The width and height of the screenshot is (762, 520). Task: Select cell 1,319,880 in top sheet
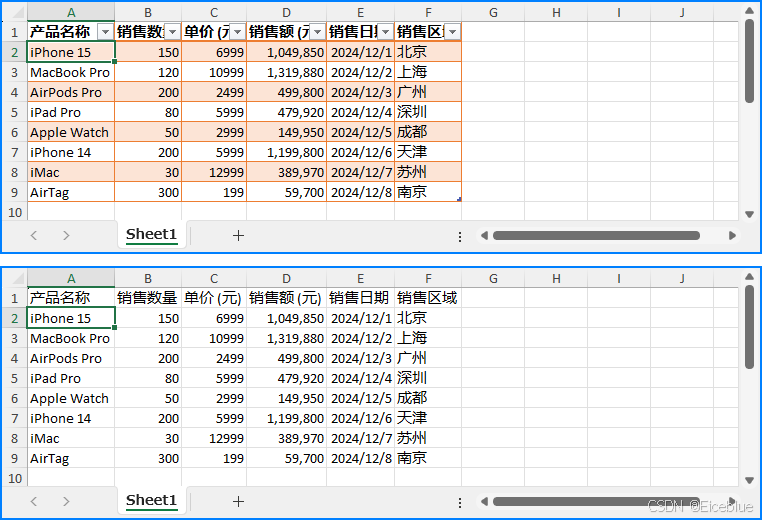286,72
